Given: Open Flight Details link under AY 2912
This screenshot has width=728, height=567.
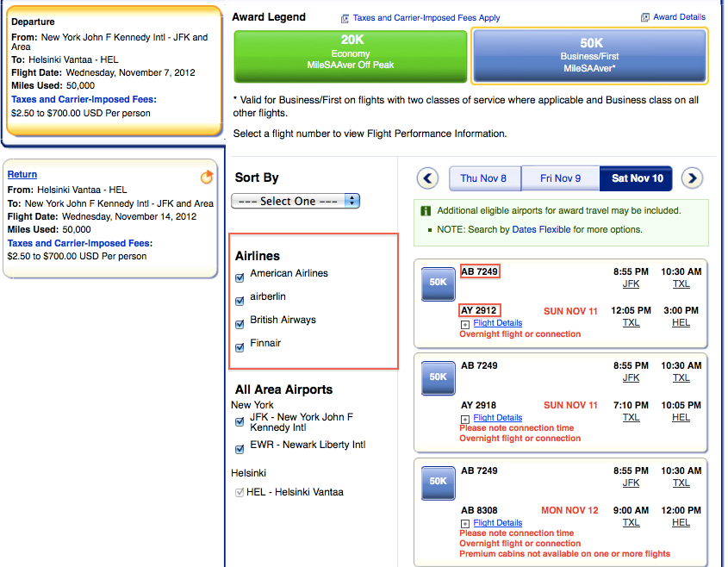Looking at the screenshot, I should [x=498, y=323].
